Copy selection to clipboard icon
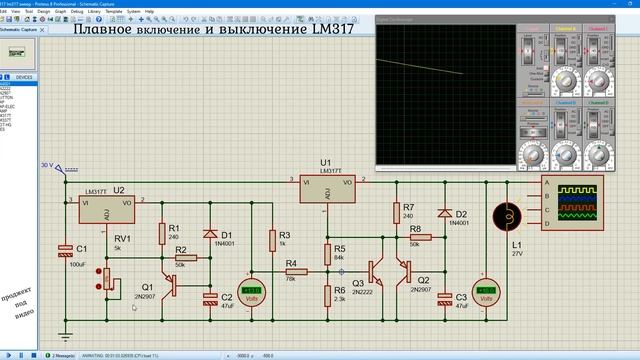Image resolution: width=640 pixels, height=360 pixels. pos(212,19)
